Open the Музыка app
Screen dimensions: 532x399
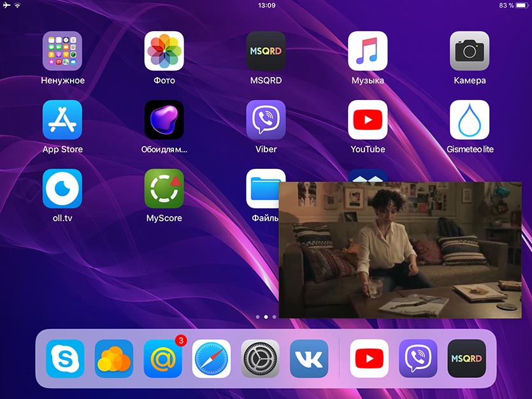point(368,51)
